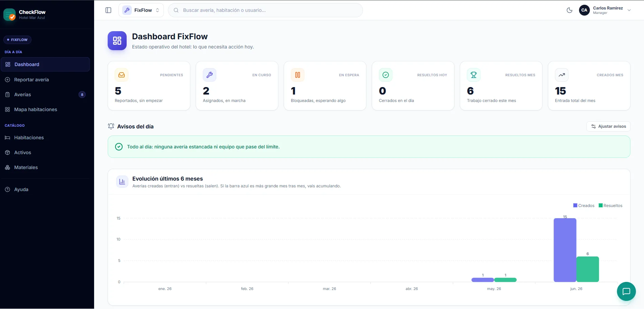The image size is (644, 309).
Task: Open the FixFlow module switcher
Action: point(141,10)
